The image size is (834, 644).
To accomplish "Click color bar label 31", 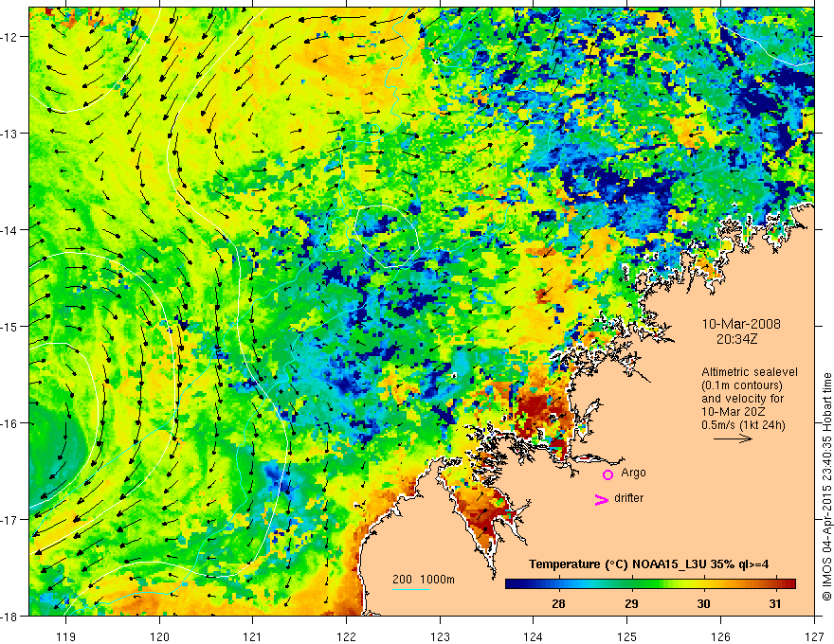I will [775, 604].
